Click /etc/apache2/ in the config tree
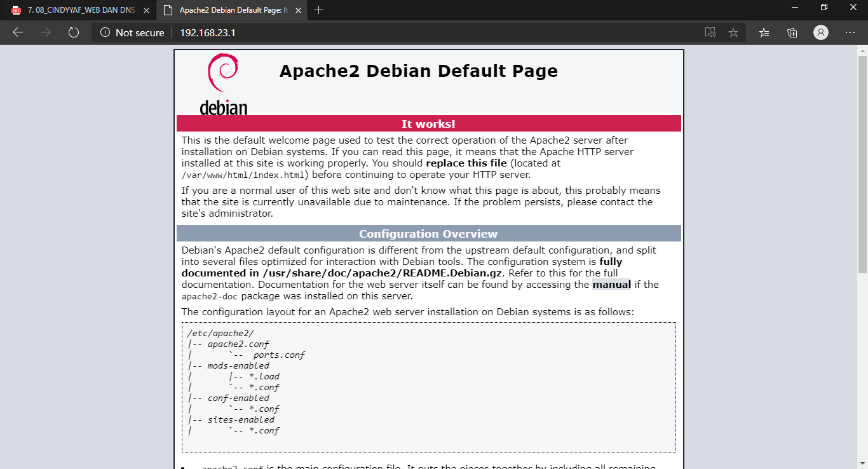 (x=220, y=333)
